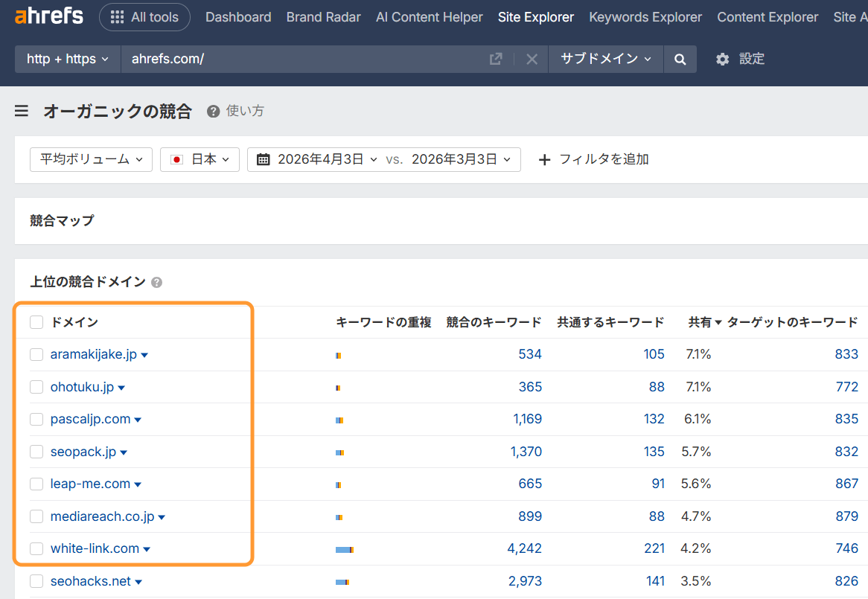Click the magnifier search button
The image size is (868, 599).
[x=680, y=59]
